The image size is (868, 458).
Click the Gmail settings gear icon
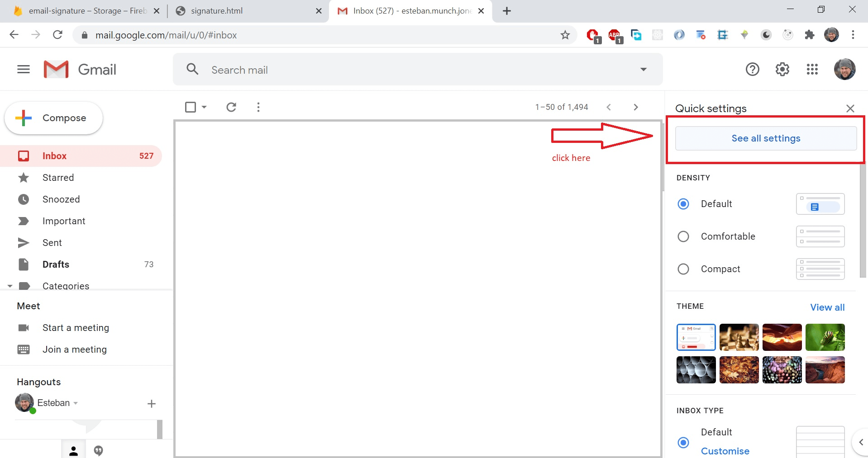tap(782, 69)
